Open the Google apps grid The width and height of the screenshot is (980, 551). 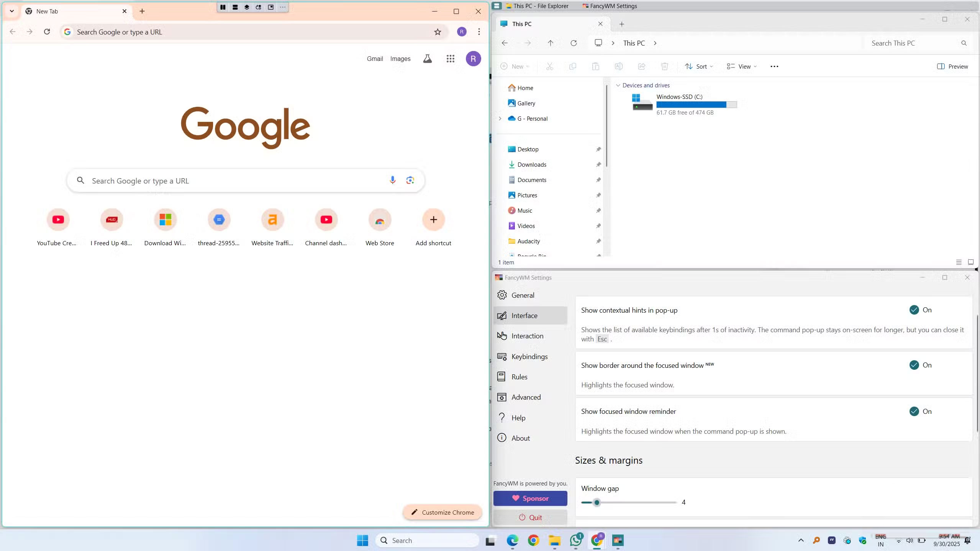[x=450, y=58]
